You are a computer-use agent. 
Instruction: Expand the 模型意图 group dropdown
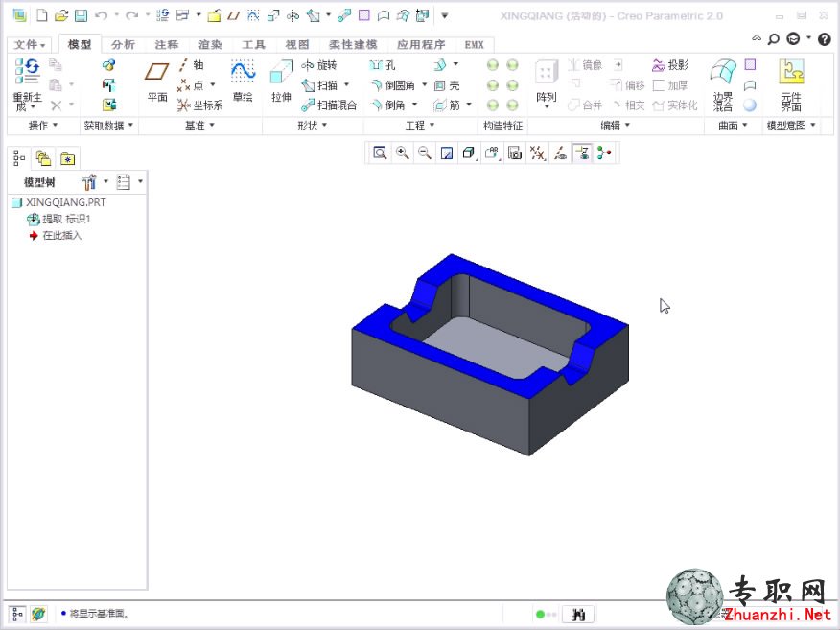791,126
